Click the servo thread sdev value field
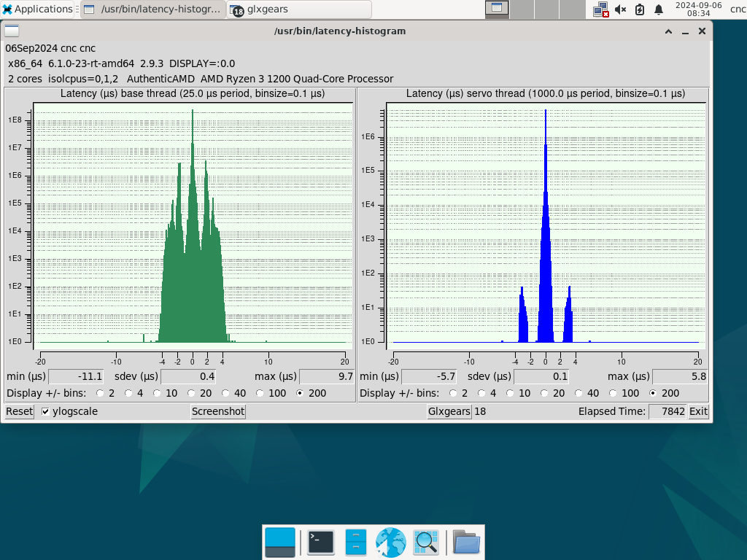 click(x=541, y=377)
